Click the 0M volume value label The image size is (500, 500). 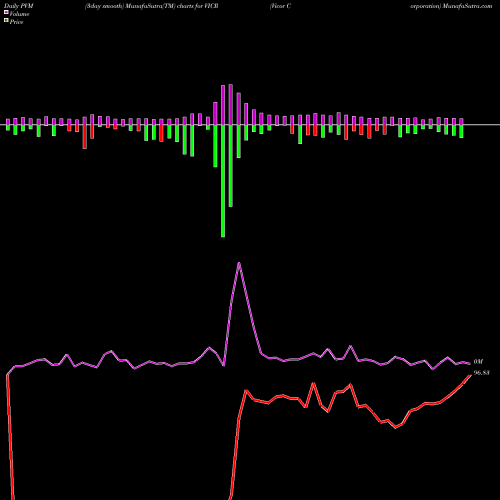[478, 362]
